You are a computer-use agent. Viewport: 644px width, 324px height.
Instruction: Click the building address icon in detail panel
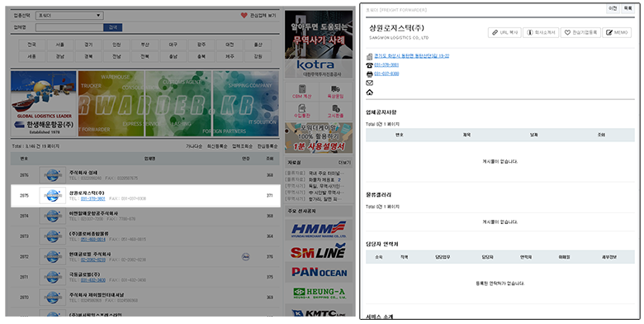[x=369, y=56]
